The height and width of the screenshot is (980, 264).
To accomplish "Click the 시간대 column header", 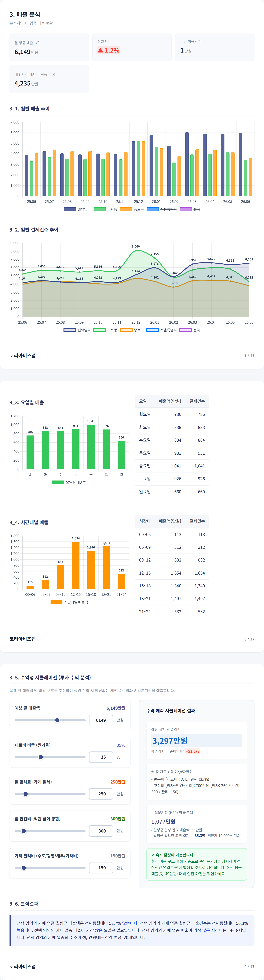I will [x=145, y=521].
